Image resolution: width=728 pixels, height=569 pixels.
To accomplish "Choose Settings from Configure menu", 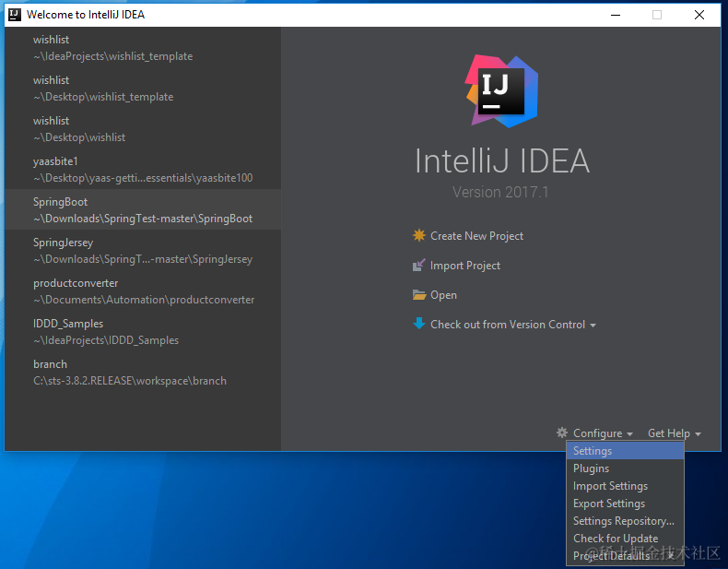I will pos(625,451).
